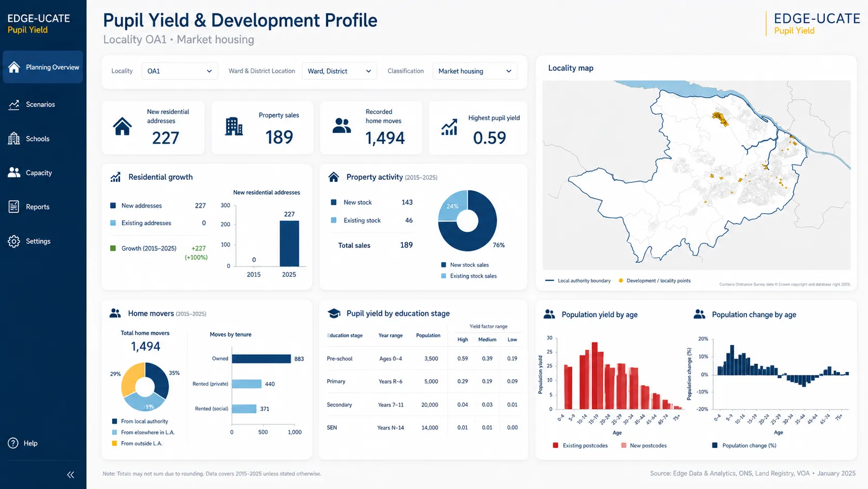Click the Primary row label
This screenshot has width=868, height=489.
(336, 381)
